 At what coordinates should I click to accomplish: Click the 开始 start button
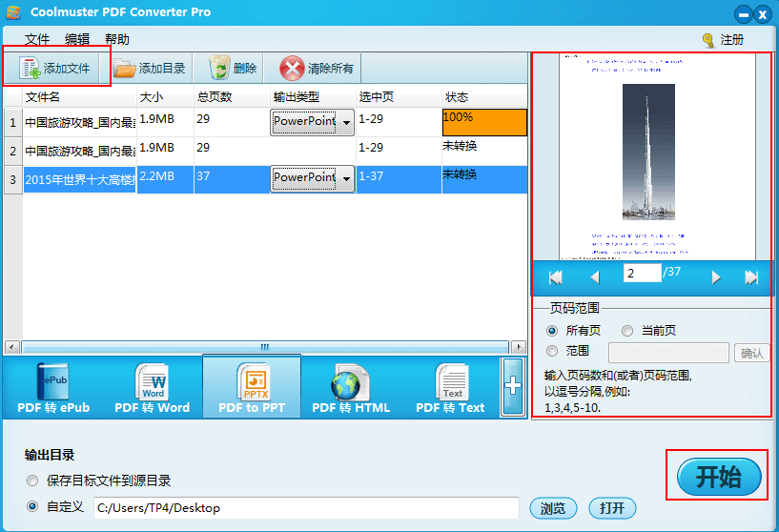point(719,477)
